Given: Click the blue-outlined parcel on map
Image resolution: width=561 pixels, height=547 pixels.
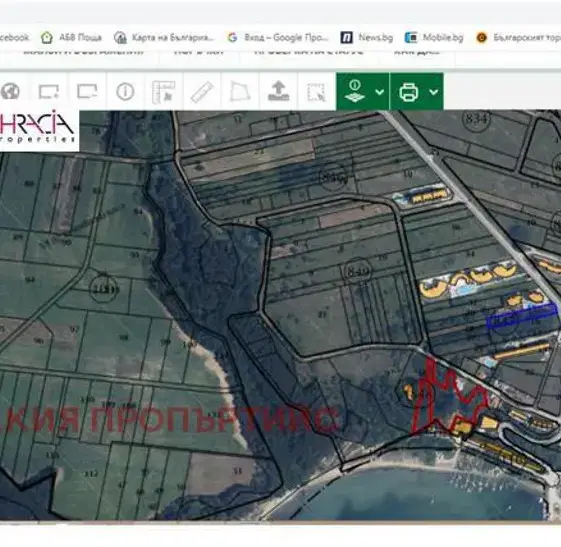Looking at the screenshot, I should point(522,316).
